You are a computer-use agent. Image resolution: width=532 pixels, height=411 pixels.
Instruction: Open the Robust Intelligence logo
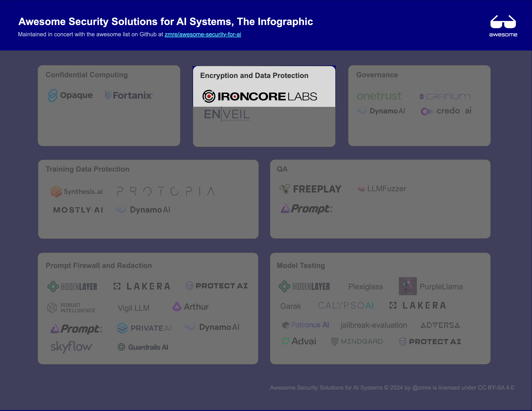(x=71, y=308)
